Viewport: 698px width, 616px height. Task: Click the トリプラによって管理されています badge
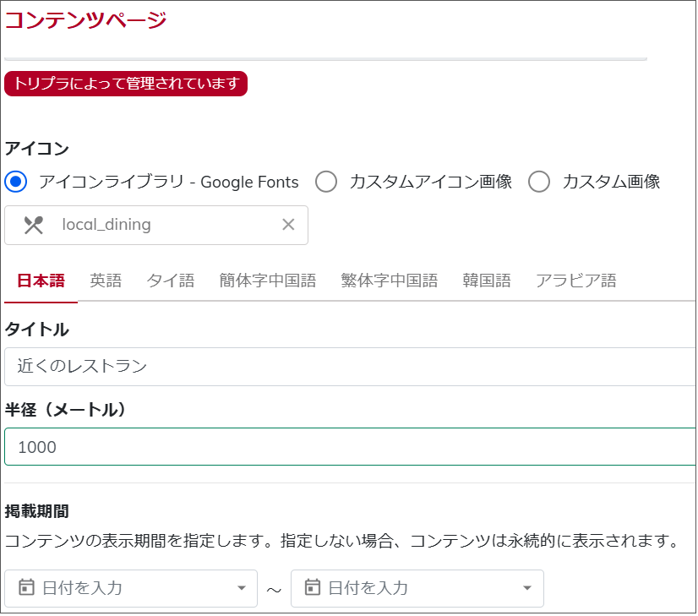pyautogui.click(x=126, y=84)
